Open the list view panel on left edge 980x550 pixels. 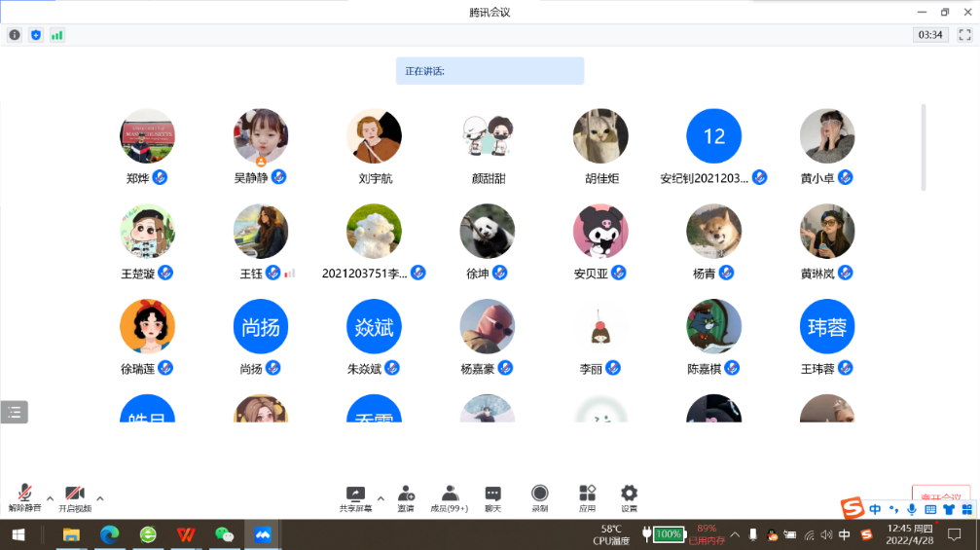point(15,412)
